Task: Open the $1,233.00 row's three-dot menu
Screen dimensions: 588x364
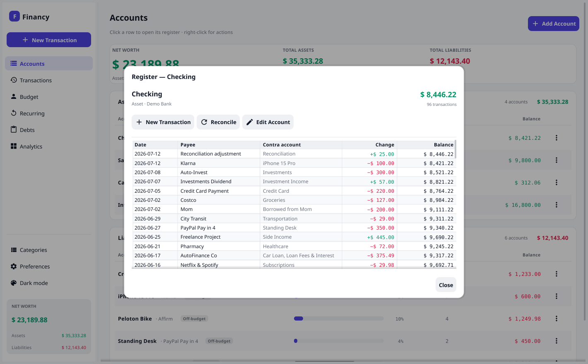Action: [x=557, y=274]
